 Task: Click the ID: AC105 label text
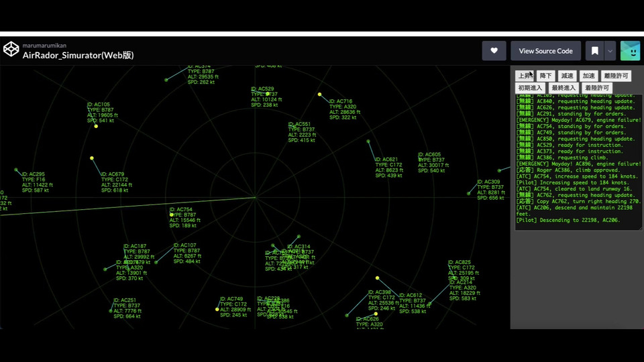99,105
